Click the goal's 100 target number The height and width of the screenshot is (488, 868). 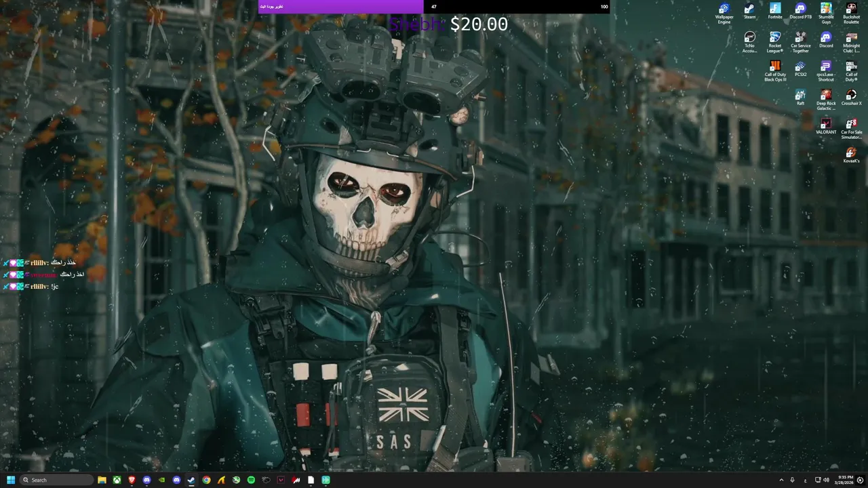click(x=604, y=7)
